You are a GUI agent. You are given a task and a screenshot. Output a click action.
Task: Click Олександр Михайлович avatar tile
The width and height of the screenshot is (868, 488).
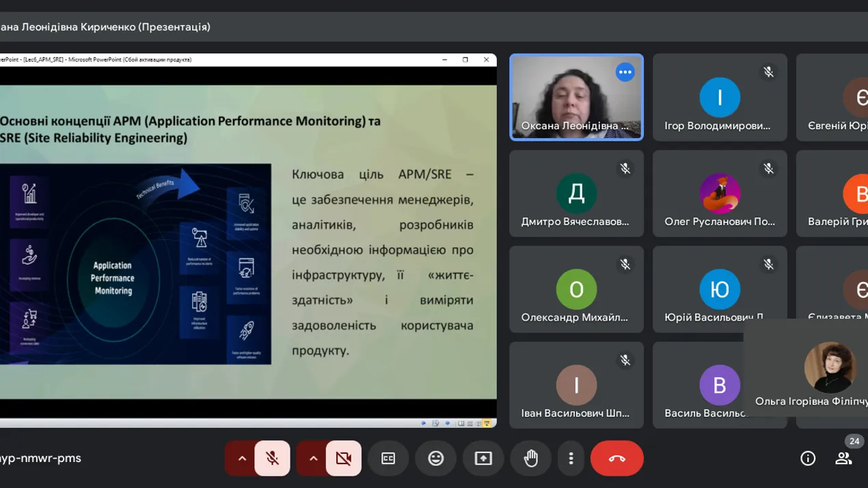[x=576, y=289]
